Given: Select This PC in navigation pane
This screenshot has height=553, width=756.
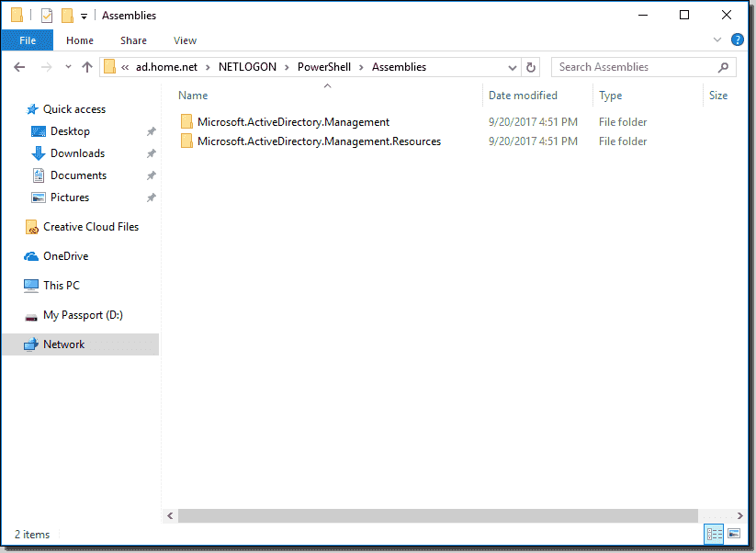Looking at the screenshot, I should click(x=62, y=286).
